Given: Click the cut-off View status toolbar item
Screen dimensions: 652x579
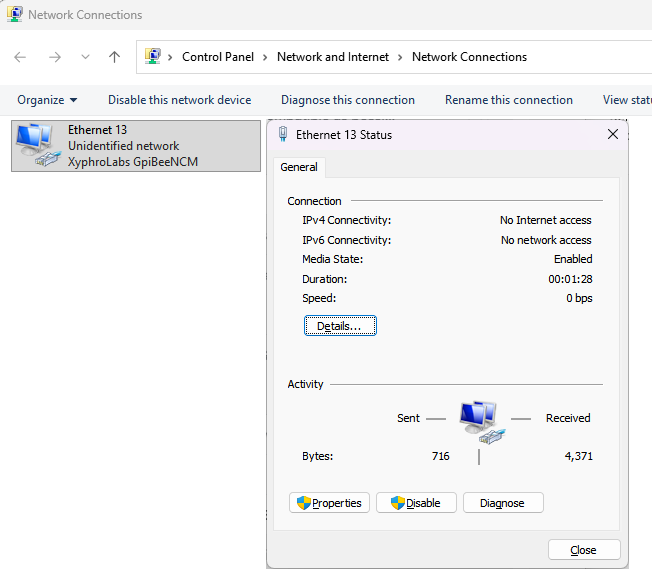Looking at the screenshot, I should pyautogui.click(x=627, y=100).
